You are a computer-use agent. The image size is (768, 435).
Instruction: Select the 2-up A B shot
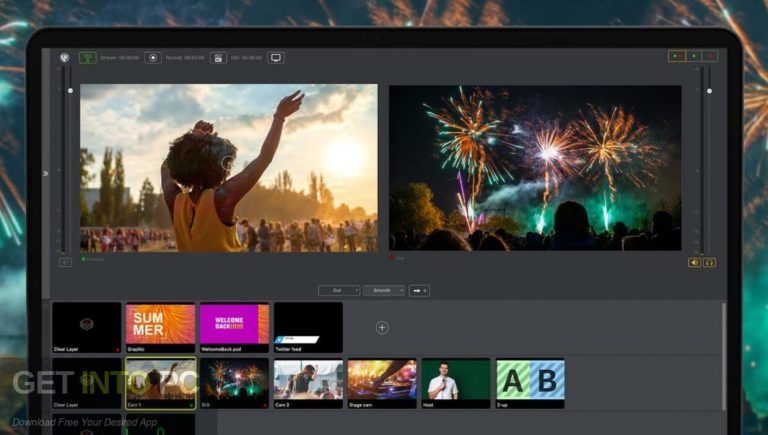530,384
